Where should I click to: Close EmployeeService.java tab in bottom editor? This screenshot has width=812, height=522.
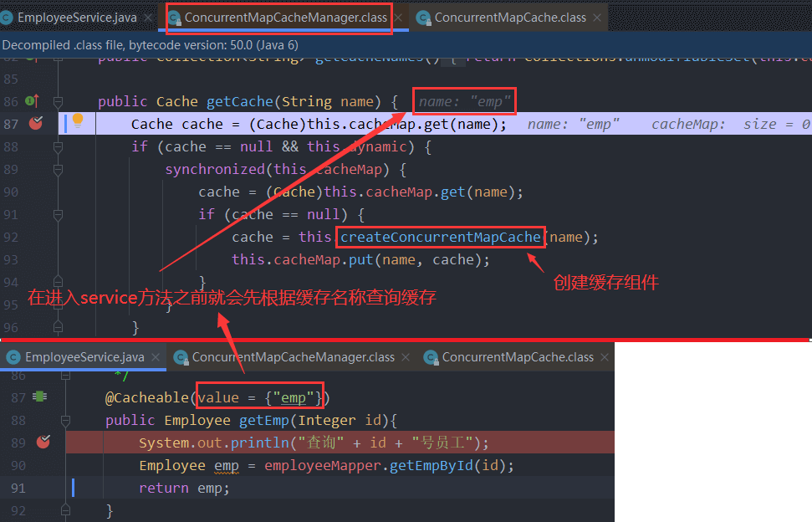tap(156, 357)
